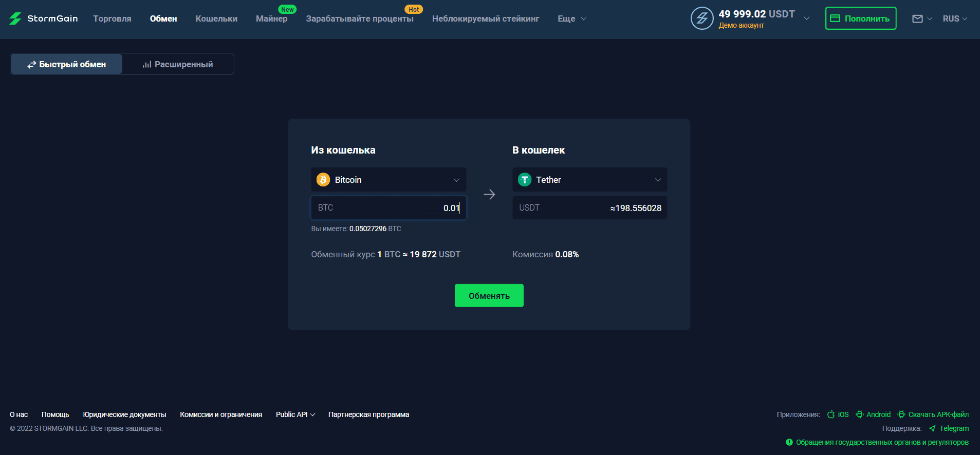The width and height of the screenshot is (980, 455).
Task: Click the APK download icon
Action: (x=901, y=414)
